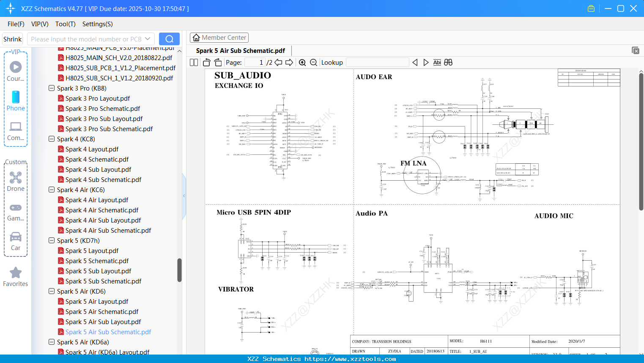This screenshot has width=644, height=363.
Task: Open the Member Center
Action: [219, 37]
